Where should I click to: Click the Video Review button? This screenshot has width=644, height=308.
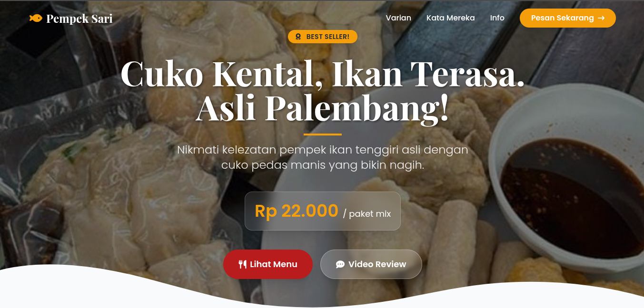[x=371, y=264]
